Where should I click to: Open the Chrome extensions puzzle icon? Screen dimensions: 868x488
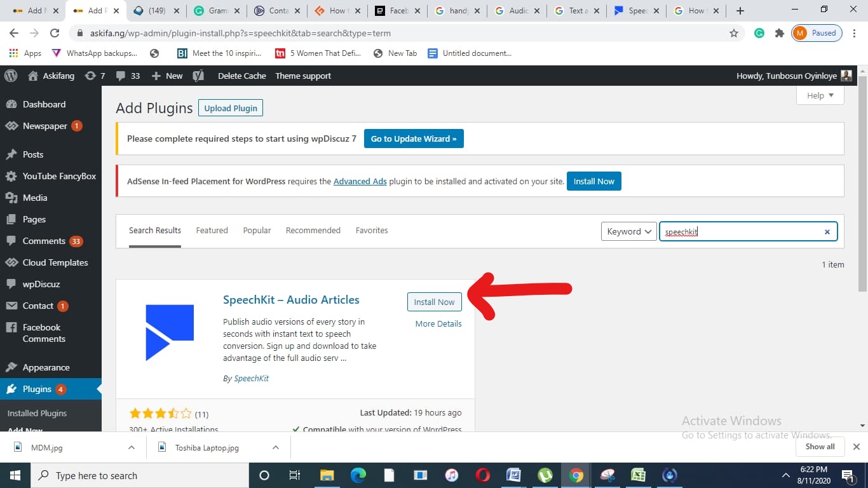[779, 33]
